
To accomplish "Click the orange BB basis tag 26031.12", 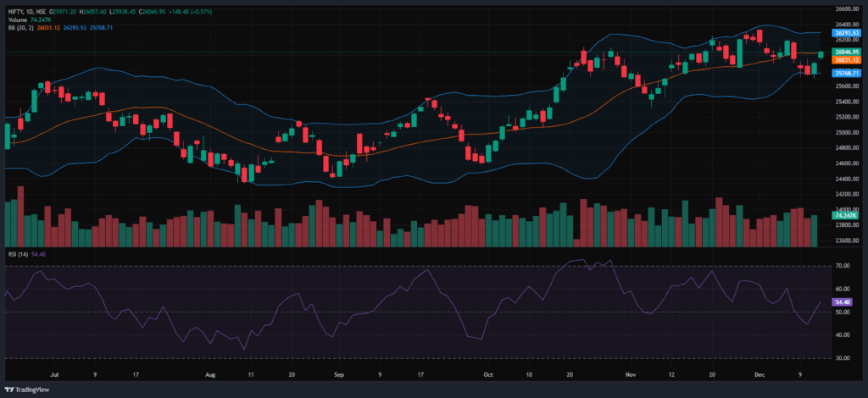I will pos(847,60).
